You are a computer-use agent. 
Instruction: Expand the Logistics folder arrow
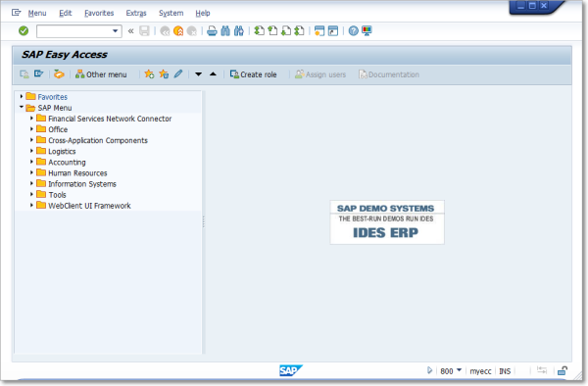(x=32, y=151)
